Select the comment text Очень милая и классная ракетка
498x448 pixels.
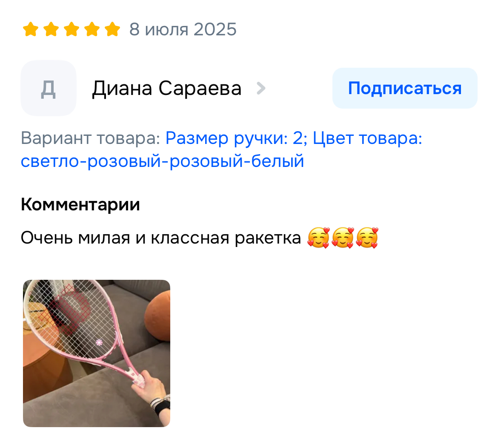(161, 238)
